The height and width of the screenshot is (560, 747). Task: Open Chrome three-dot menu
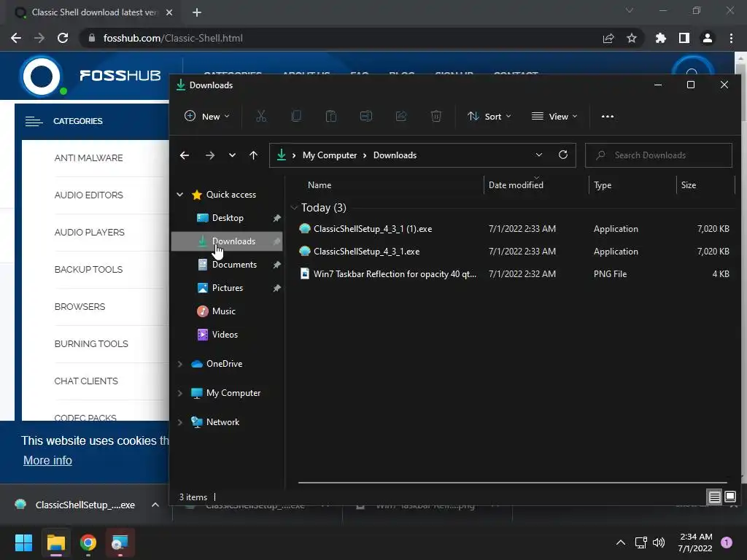[x=731, y=38]
